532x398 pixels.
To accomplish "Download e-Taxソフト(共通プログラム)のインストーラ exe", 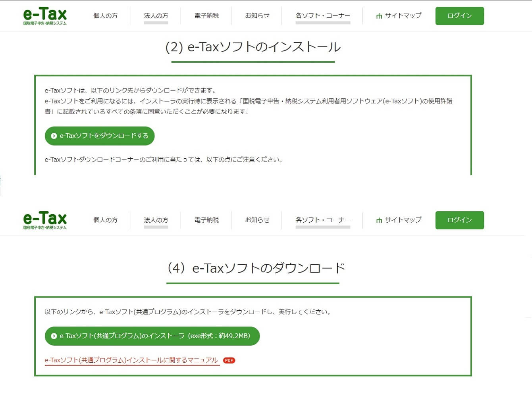I will click(x=152, y=336).
